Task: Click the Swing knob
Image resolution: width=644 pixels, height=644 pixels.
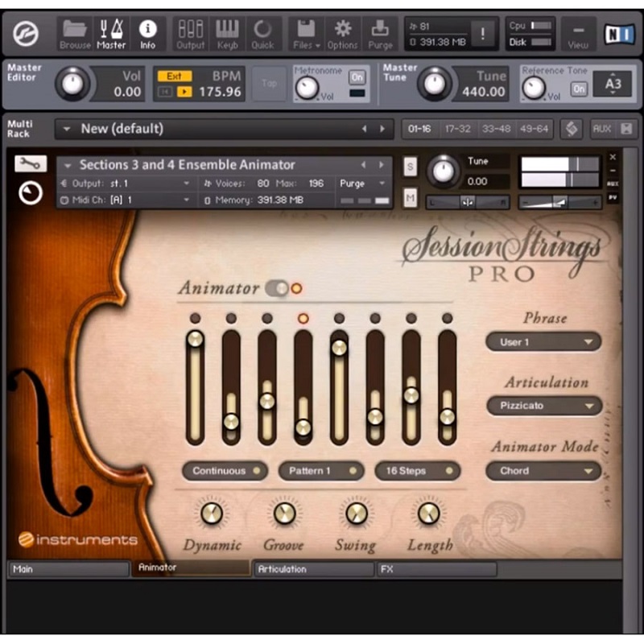Action: tap(356, 514)
